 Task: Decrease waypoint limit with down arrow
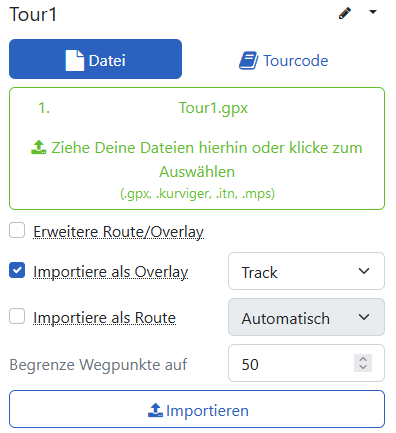(363, 367)
